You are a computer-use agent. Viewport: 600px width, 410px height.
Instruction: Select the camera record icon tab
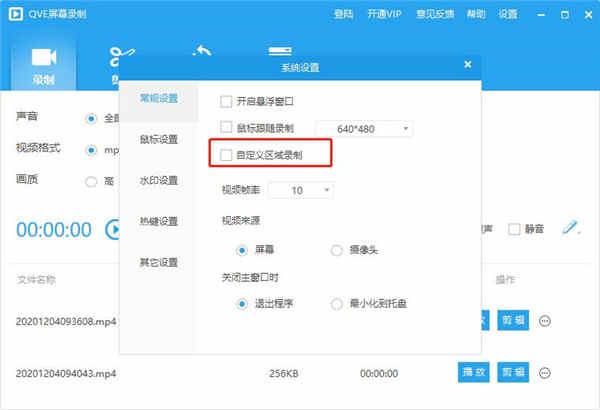[43, 65]
